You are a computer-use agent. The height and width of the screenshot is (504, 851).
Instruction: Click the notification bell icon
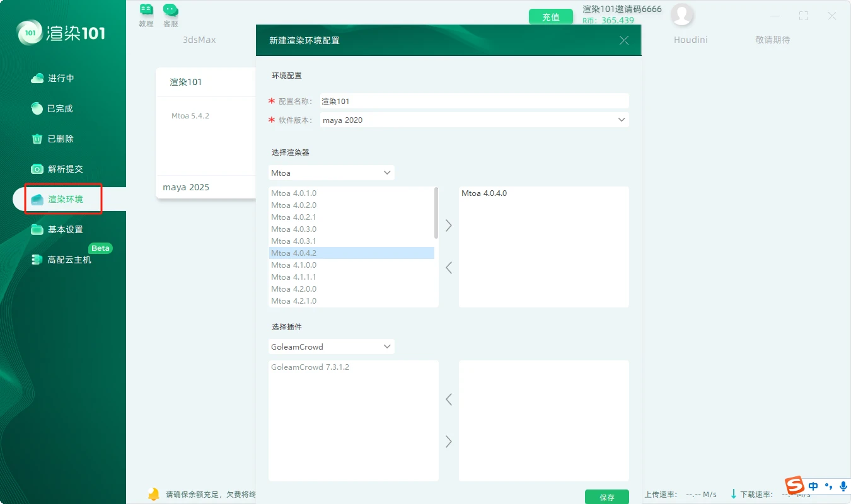(153, 493)
